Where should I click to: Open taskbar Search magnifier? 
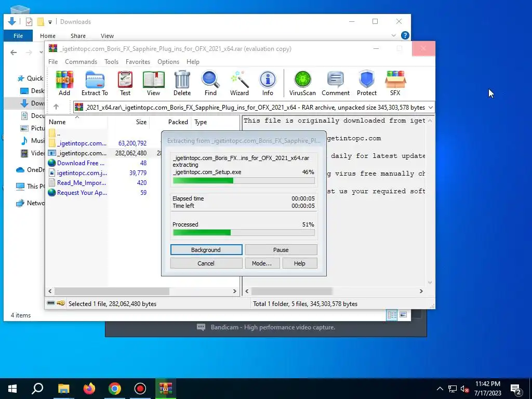tap(37, 389)
